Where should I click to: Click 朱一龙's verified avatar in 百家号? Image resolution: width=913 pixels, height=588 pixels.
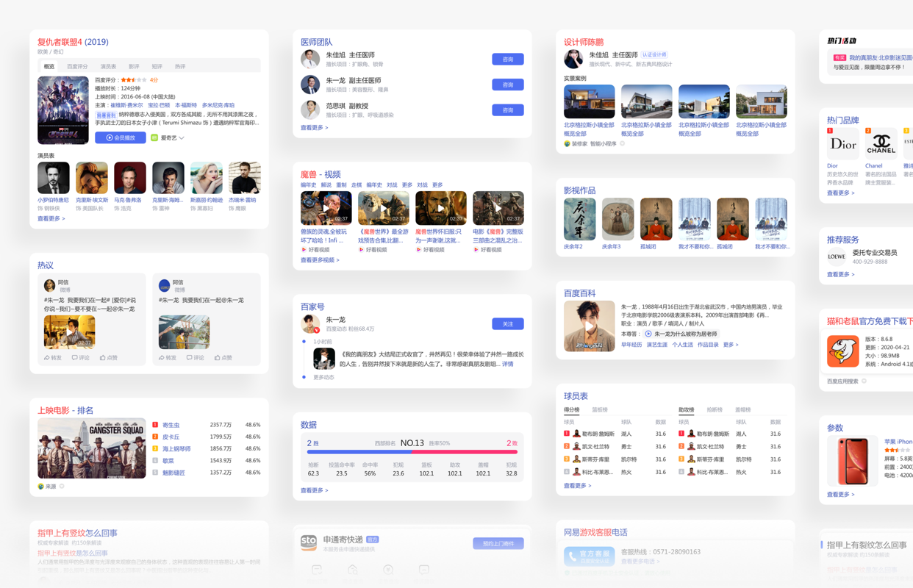[x=310, y=323]
